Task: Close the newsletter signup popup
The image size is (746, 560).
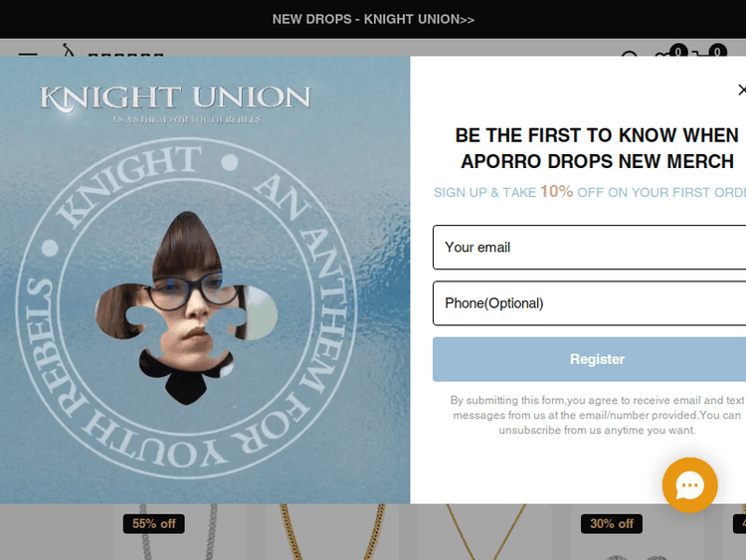Action: tap(742, 90)
